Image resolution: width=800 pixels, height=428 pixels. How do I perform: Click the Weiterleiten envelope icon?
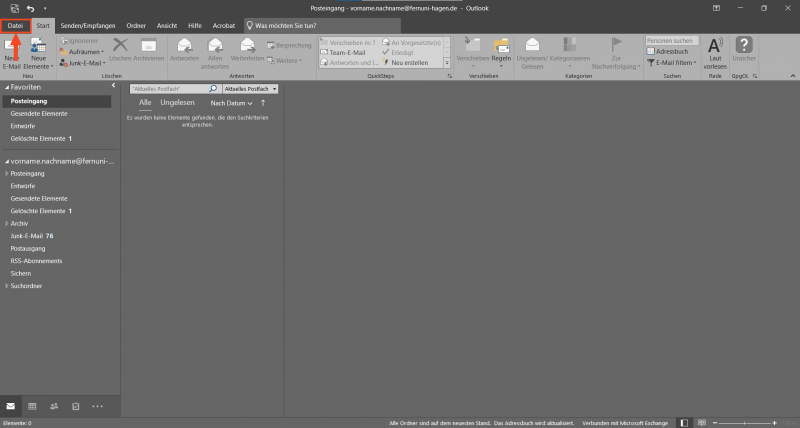tap(247, 45)
